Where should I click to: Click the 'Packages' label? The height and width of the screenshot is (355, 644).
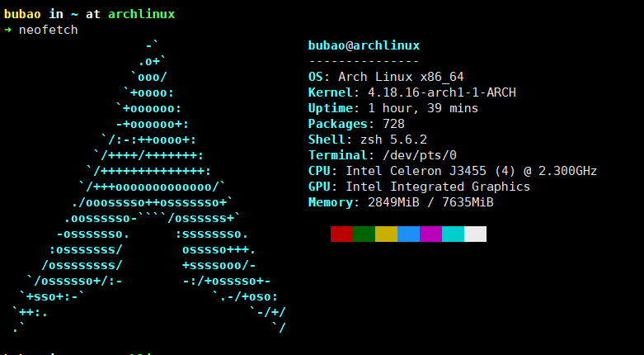[337, 124]
